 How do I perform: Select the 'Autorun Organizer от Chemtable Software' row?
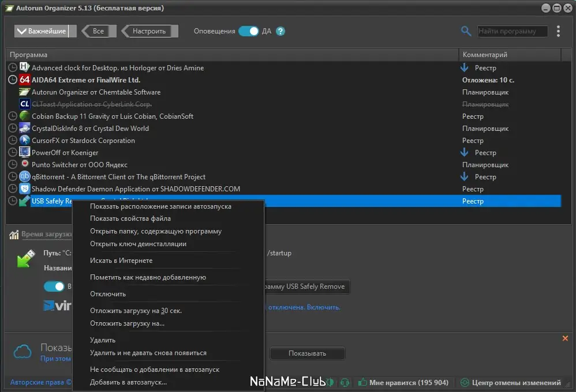283,92
